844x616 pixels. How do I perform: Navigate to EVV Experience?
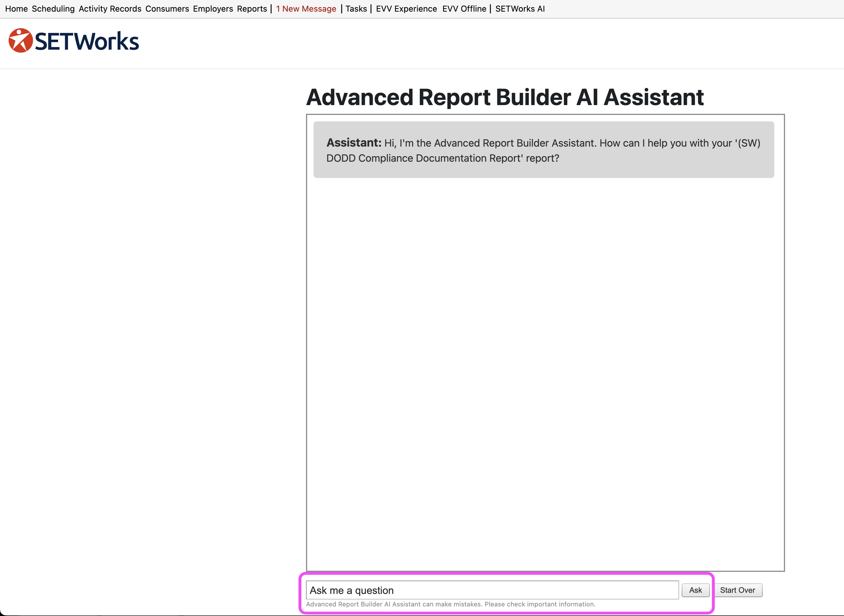(x=406, y=9)
